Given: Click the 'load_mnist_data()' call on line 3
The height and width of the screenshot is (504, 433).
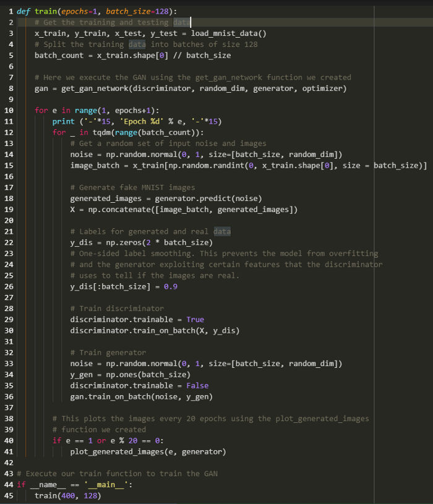Looking at the screenshot, I should [x=228, y=33].
